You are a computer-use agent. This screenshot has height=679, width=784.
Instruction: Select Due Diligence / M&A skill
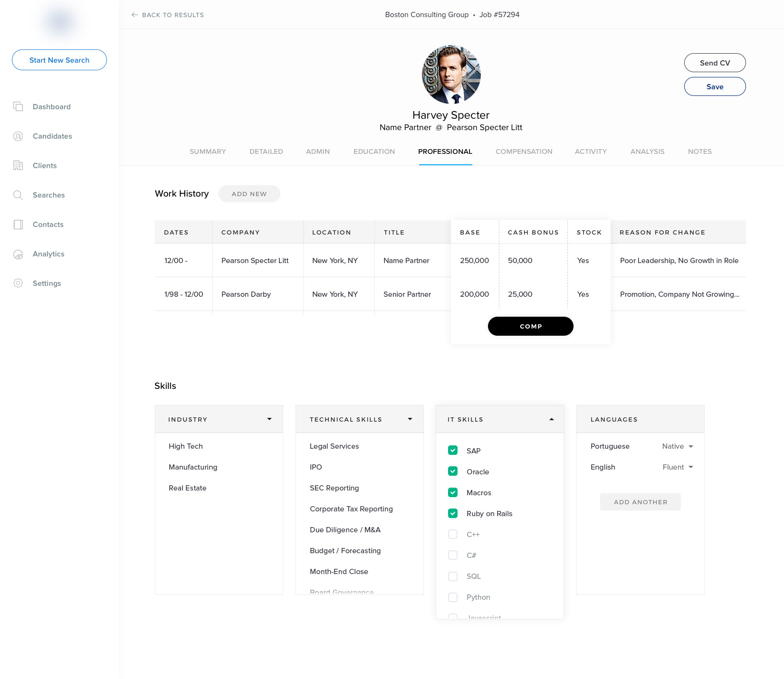coord(345,530)
